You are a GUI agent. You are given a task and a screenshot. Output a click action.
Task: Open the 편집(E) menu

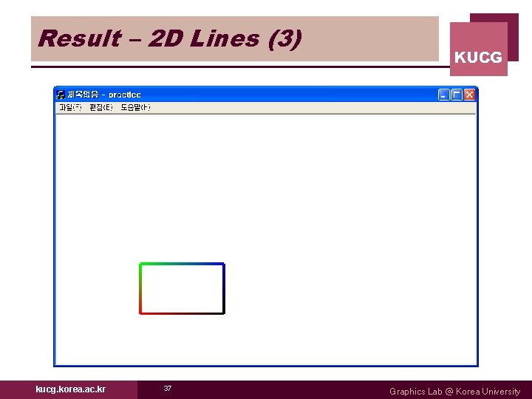coord(100,108)
